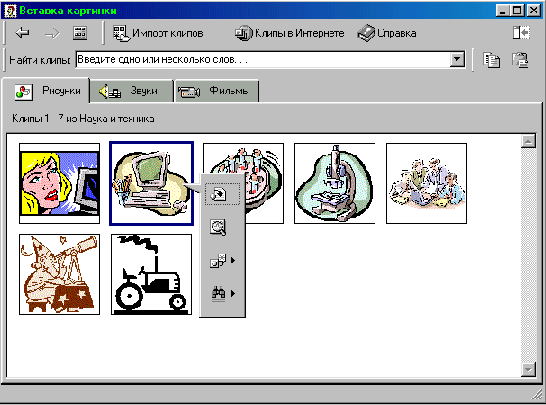Click the Copy icon beside search

(491, 60)
